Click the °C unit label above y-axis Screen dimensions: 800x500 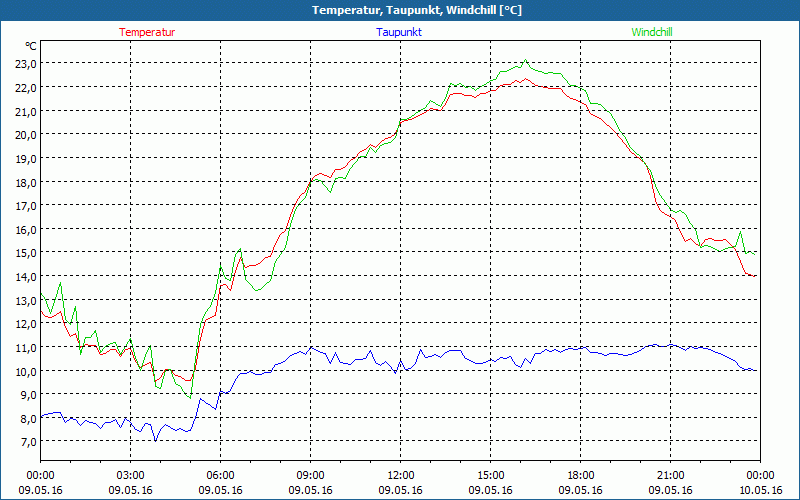[x=31, y=46]
